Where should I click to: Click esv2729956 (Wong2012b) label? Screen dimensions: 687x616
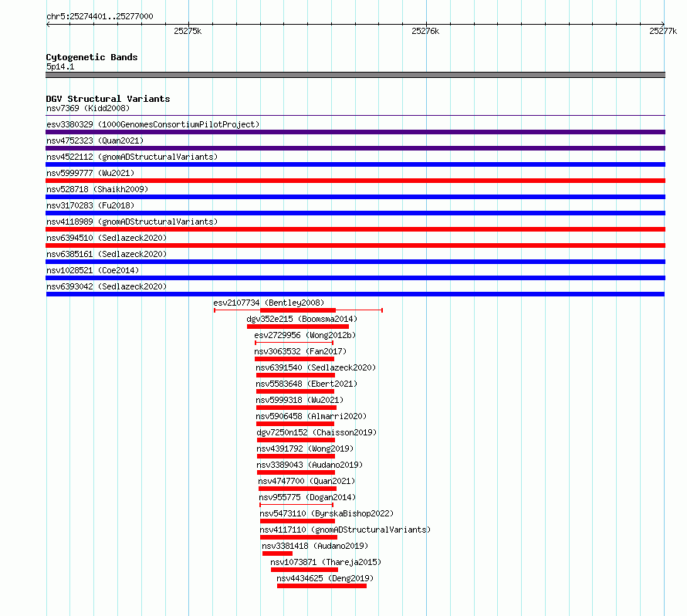[x=305, y=335]
